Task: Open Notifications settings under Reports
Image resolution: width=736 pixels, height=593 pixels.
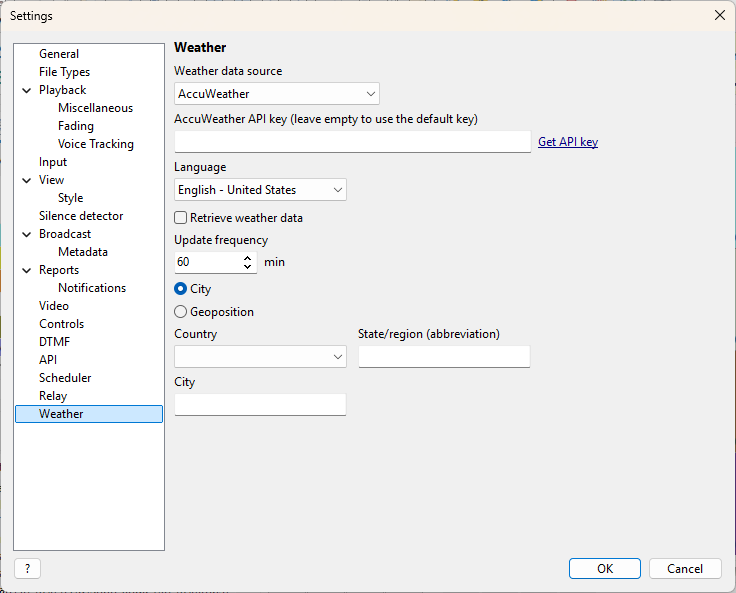Action: pyautogui.click(x=92, y=288)
